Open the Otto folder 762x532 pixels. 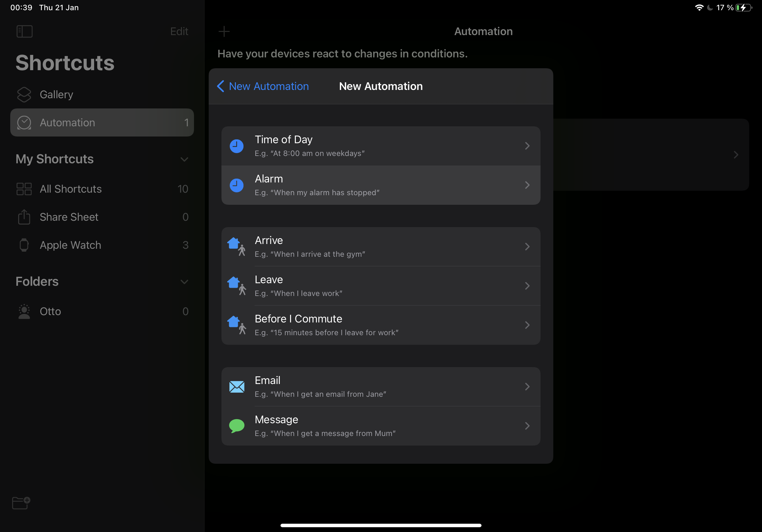pyautogui.click(x=50, y=311)
